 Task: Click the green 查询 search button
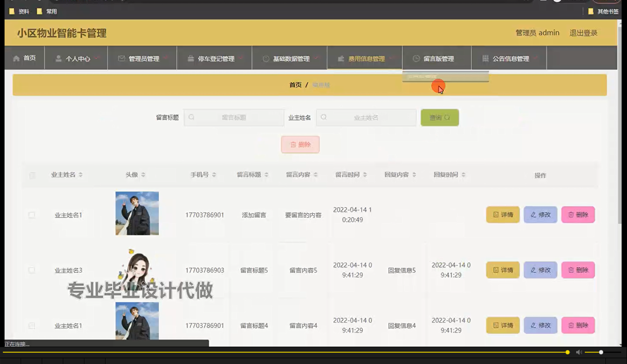pos(440,117)
